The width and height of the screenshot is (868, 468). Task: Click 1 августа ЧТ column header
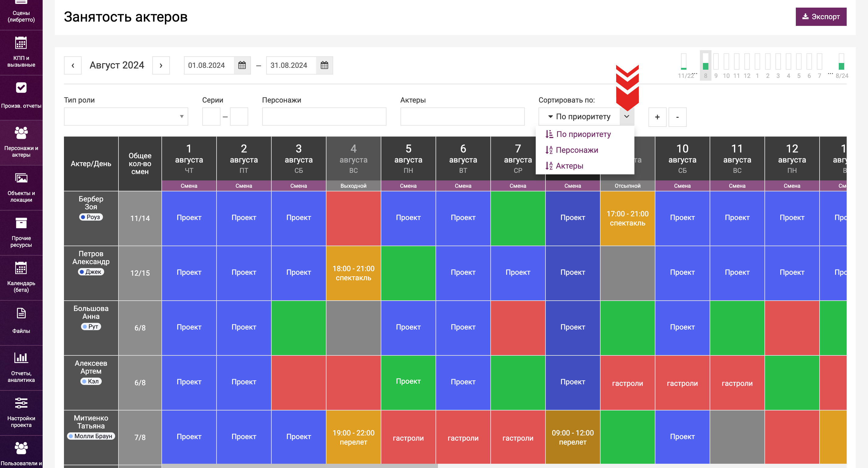[189, 159]
